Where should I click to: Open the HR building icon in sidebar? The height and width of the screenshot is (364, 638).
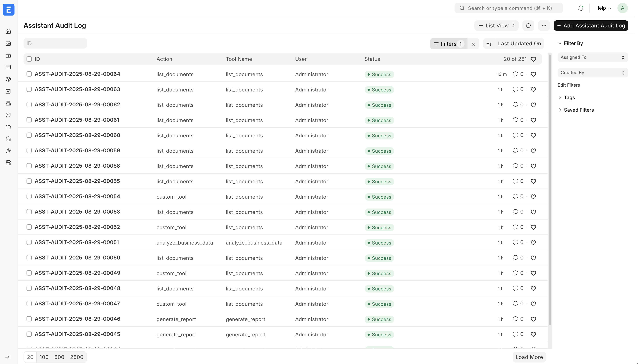coord(9,103)
